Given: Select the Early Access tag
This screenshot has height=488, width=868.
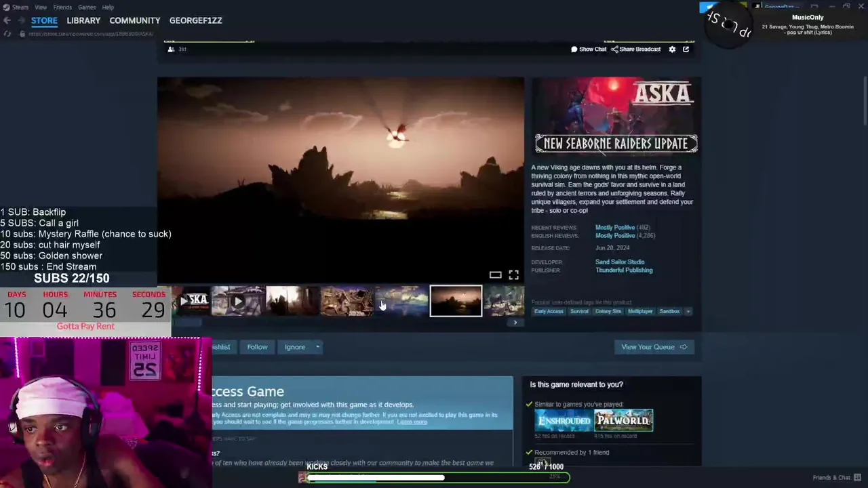Looking at the screenshot, I should [549, 311].
